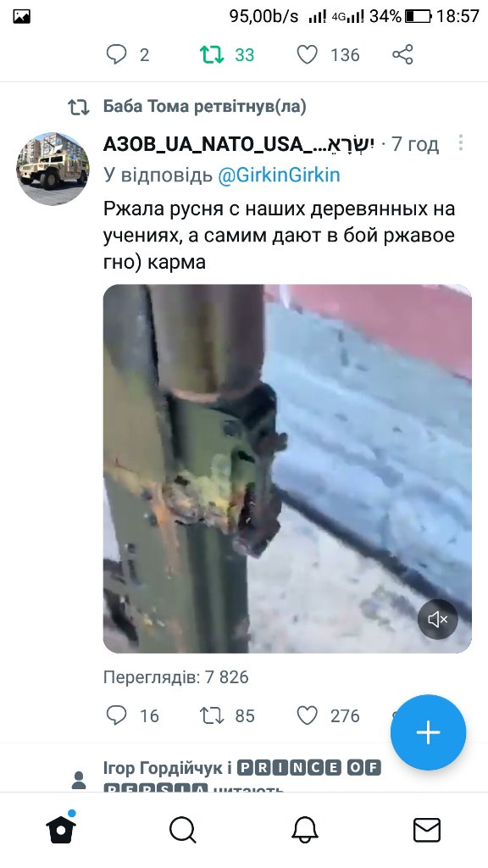
Task: Go to the Home tab
Action: pos(61,829)
